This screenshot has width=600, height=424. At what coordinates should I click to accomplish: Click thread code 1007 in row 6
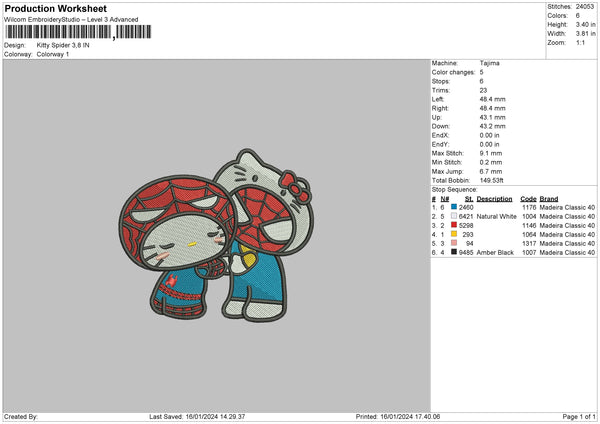click(x=529, y=253)
